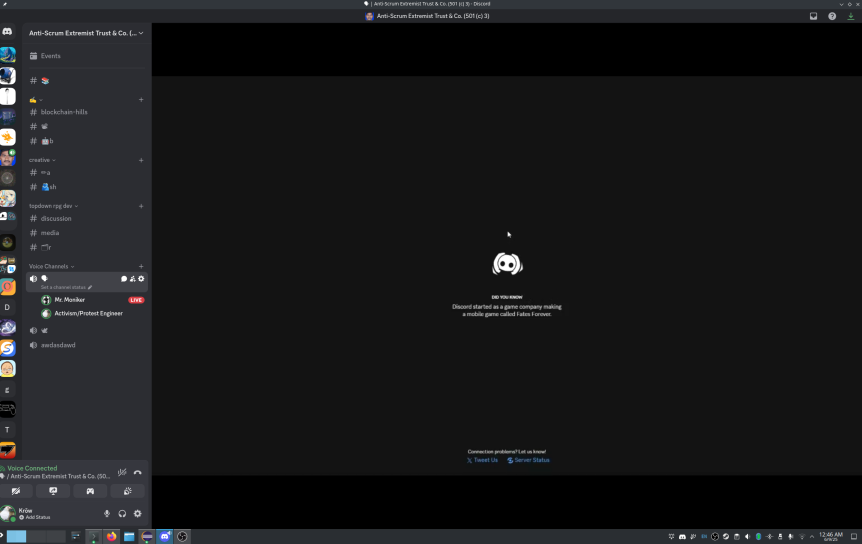
Task: Toggle noise suppression in voice panel
Action: (122, 473)
